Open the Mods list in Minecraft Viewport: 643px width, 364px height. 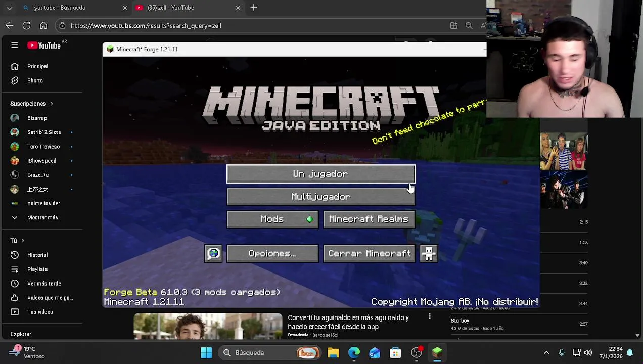point(272,219)
